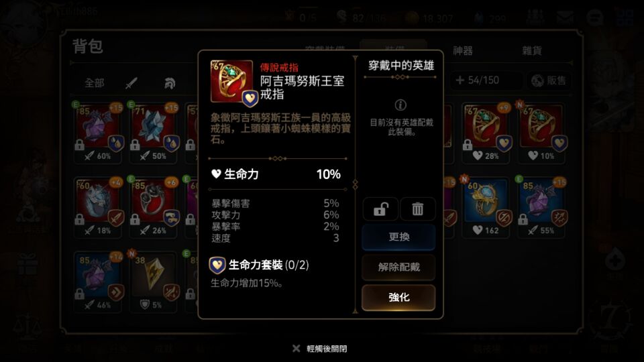Select the level 38 shield item with 5%
This screenshot has height=362, width=644.
153,282
